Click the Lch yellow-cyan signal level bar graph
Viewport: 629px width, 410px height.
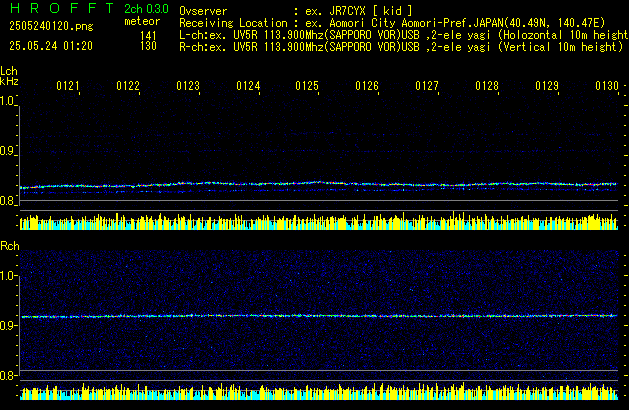click(x=319, y=221)
